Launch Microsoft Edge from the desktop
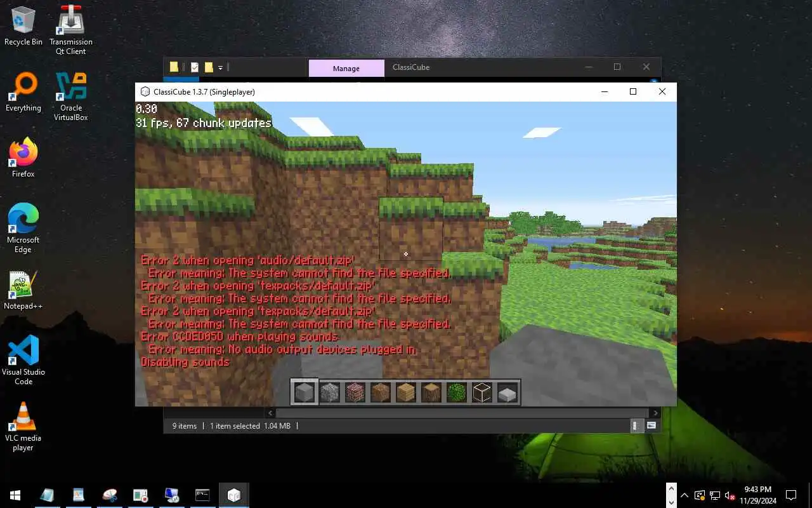812x508 pixels. [x=23, y=229]
